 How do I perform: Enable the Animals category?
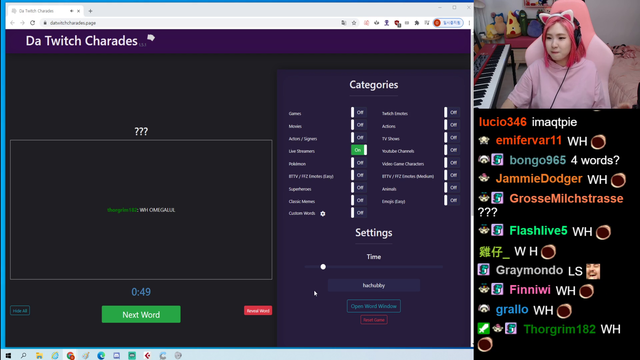tap(452, 188)
